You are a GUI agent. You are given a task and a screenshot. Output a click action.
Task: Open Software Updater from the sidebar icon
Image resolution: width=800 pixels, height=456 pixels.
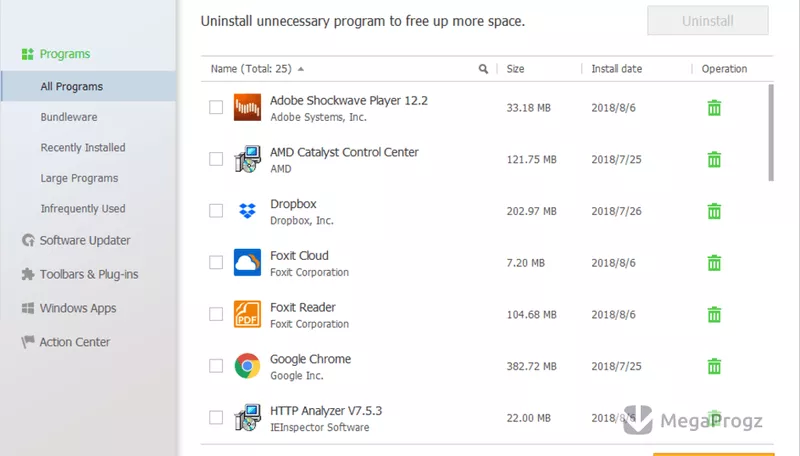28,240
